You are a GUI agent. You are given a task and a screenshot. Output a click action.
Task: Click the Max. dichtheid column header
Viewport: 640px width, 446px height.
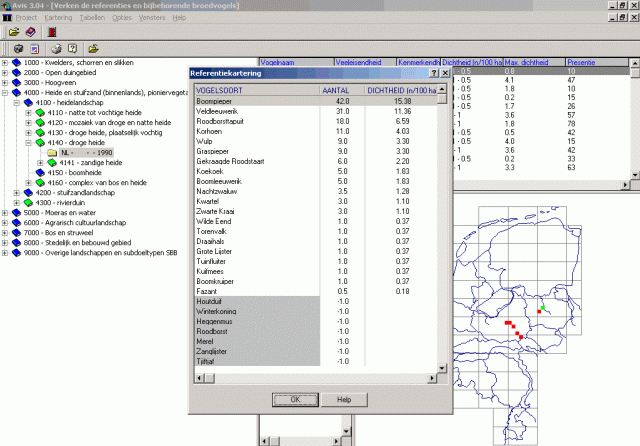pos(534,62)
